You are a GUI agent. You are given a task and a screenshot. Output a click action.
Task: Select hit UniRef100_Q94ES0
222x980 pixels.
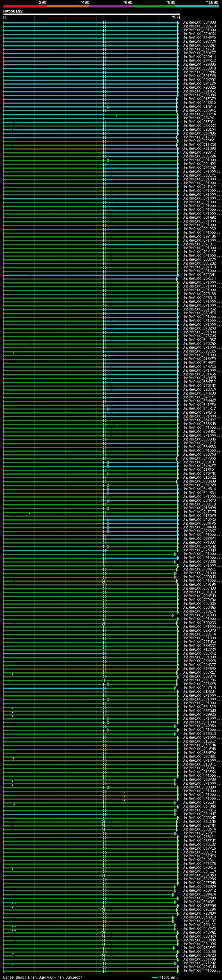point(199,84)
